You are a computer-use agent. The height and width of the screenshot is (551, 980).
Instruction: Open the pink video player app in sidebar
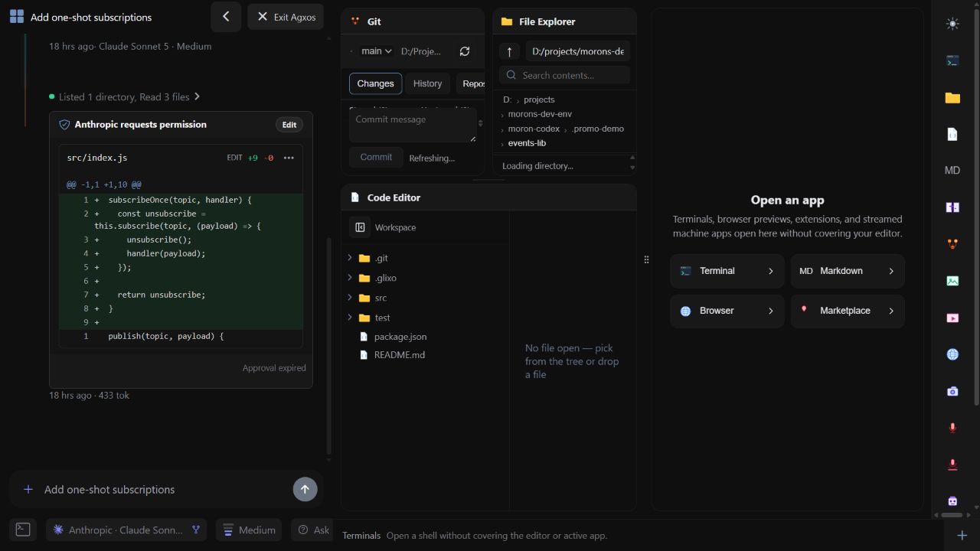952,318
